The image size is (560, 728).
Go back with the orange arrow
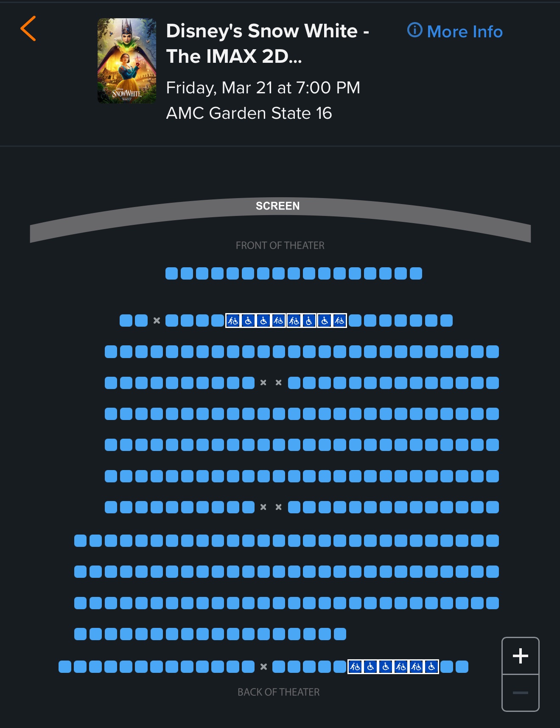coord(28,29)
